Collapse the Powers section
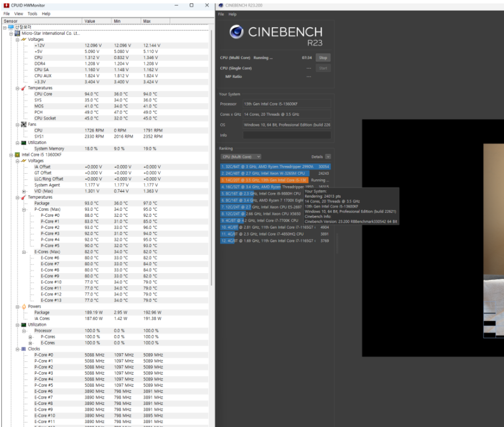This screenshot has height=427, width=504. click(18, 307)
